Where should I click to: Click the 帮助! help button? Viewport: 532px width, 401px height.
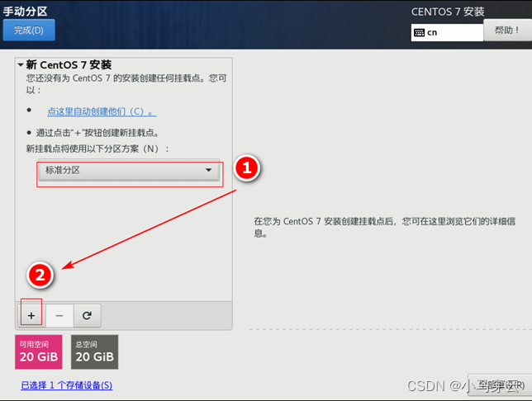(507, 30)
